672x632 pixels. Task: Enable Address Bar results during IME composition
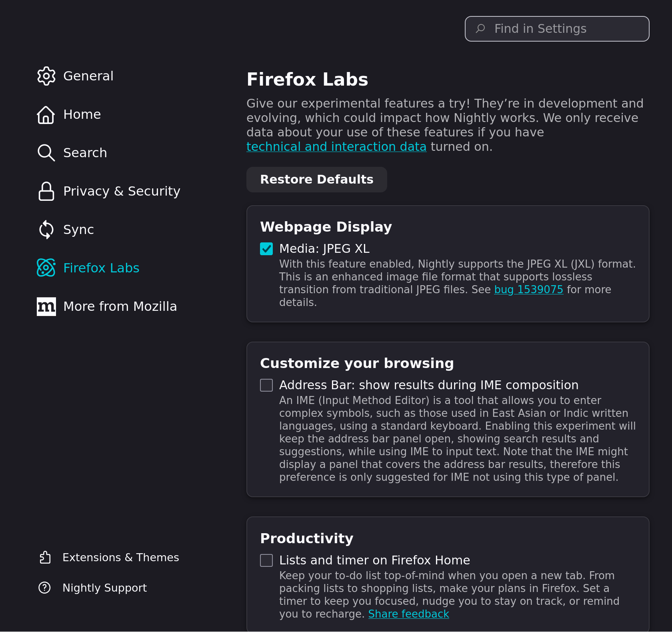click(266, 385)
